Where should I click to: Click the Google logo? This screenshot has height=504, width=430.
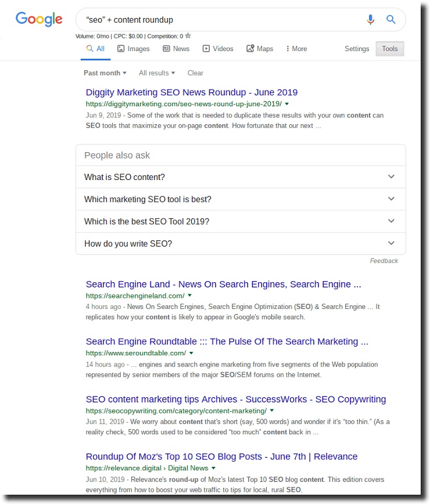(39, 19)
